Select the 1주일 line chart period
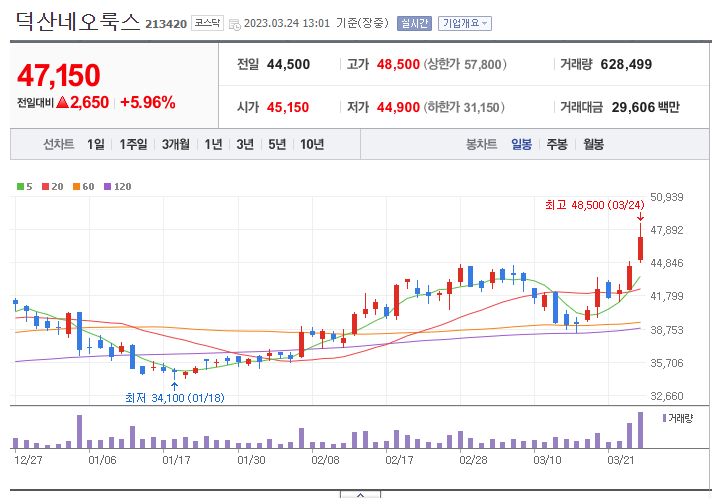Viewport: 712px width, 498px height. coord(133,144)
